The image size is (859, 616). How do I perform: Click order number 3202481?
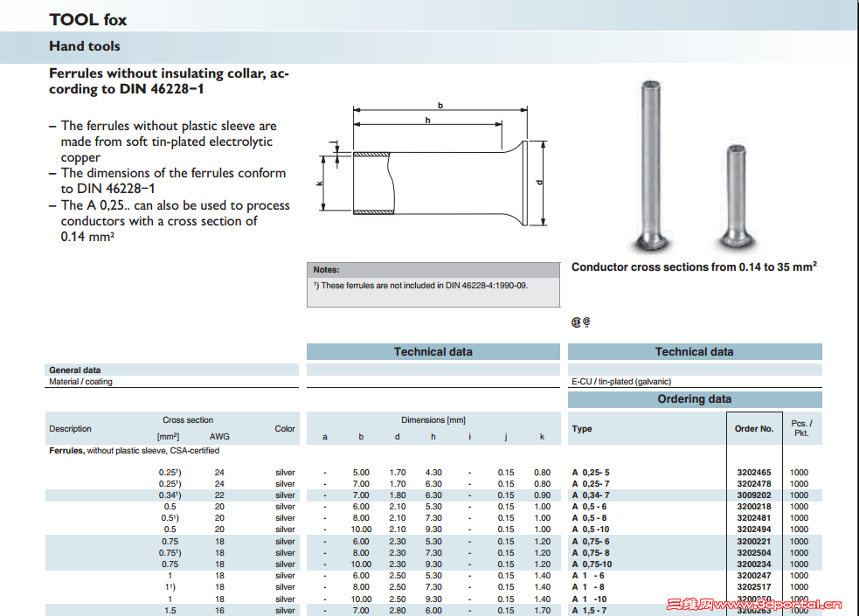point(754,518)
